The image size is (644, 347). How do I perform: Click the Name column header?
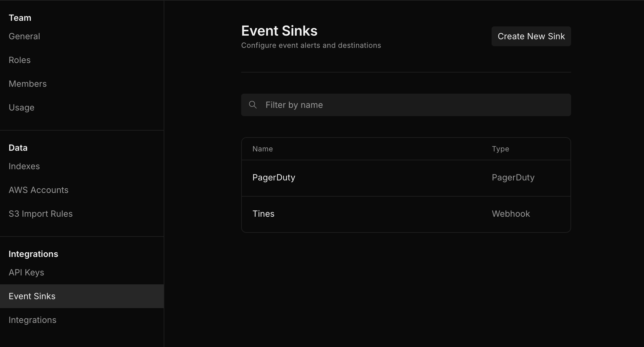263,149
